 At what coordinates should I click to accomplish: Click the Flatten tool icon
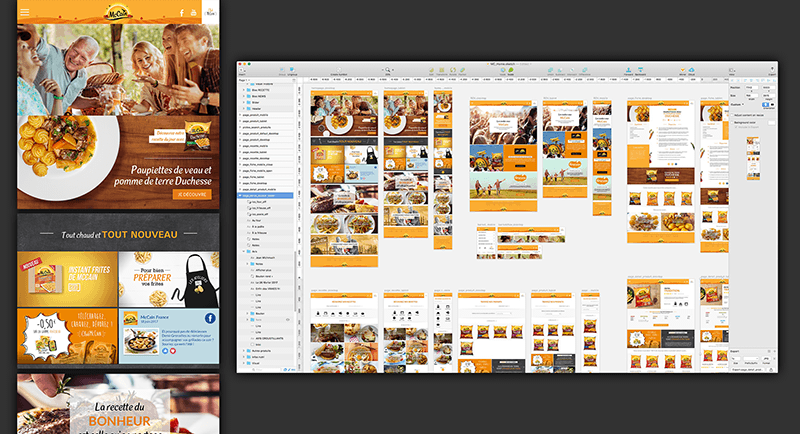pos(462,70)
